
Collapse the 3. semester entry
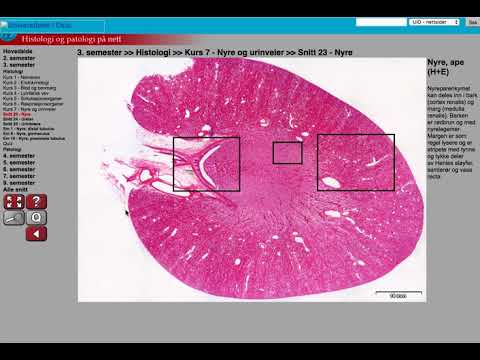coord(19,65)
